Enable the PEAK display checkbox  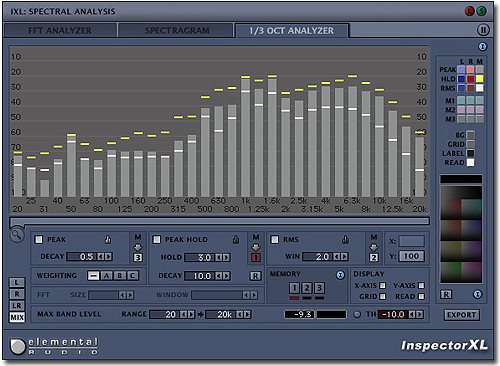39,239
